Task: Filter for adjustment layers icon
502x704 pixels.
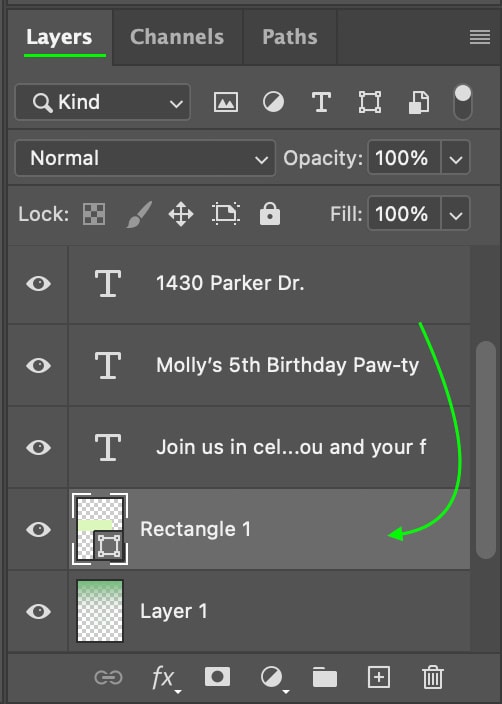Action: click(x=273, y=102)
